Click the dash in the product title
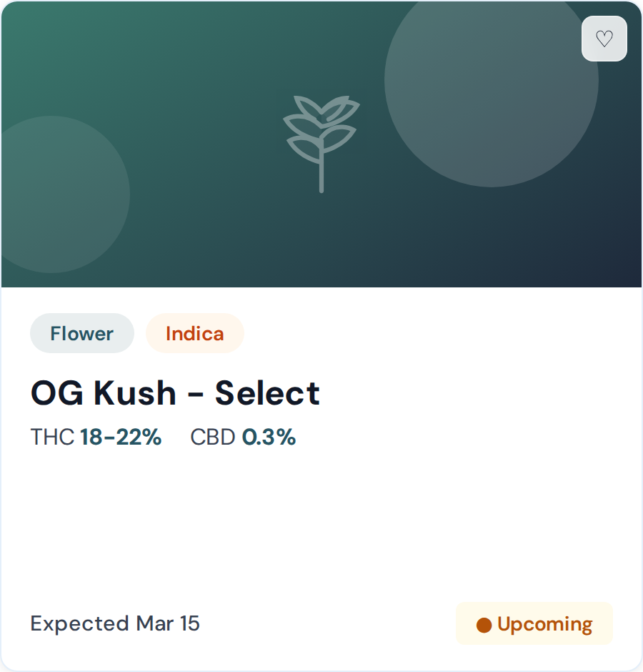This screenshot has width=643, height=672. coord(196,395)
